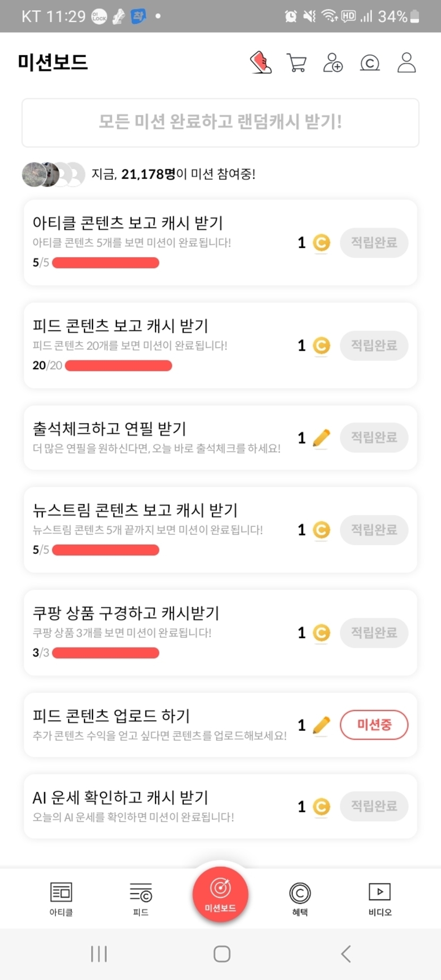Open the cash coin icon in header
Screen dimensions: 441x980
pos(370,63)
